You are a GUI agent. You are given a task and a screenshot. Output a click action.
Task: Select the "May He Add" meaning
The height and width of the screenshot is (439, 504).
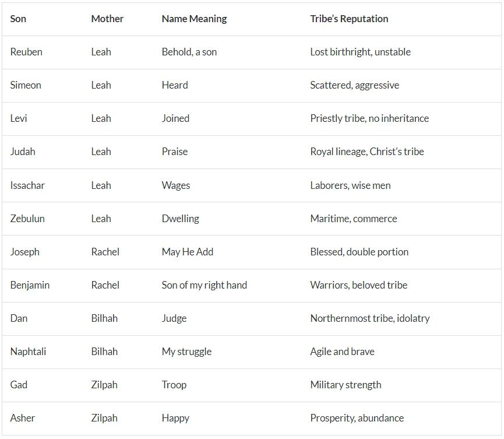tap(187, 252)
